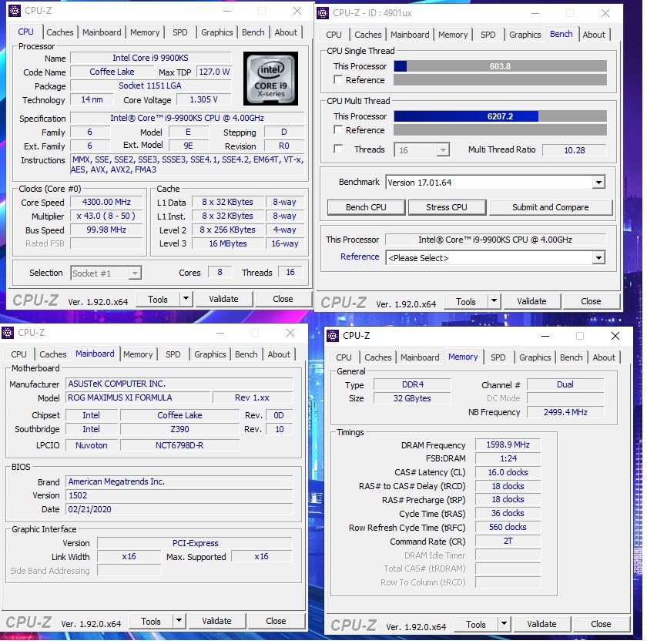Image resolution: width=647 pixels, height=644 pixels.
Task: Open Graphics tab in the Mainboard window
Action: point(210,354)
